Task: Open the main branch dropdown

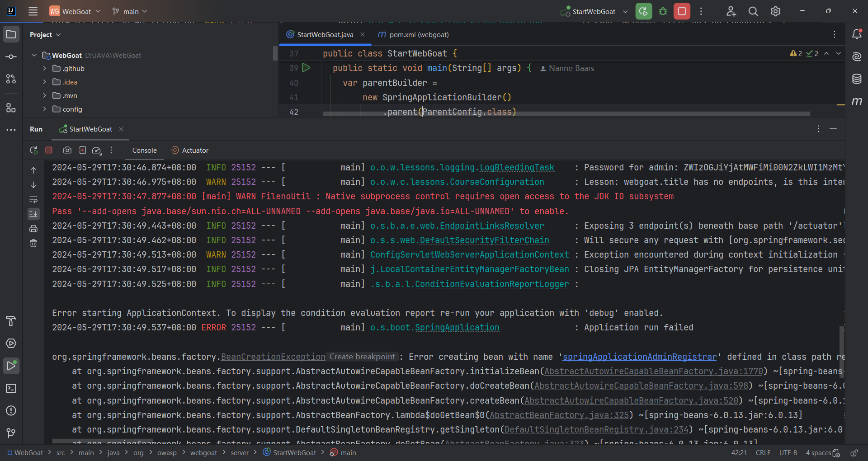Action: (x=130, y=11)
